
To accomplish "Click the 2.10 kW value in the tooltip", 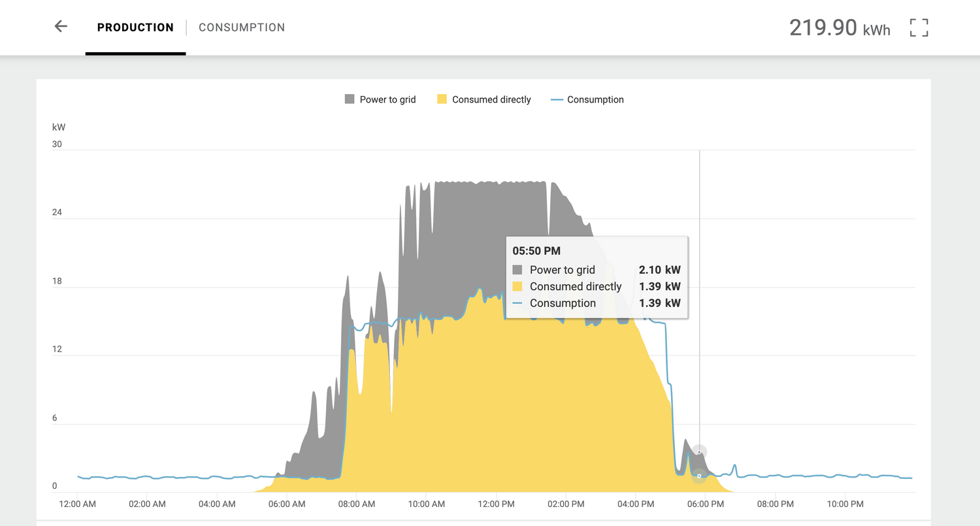I will [659, 270].
